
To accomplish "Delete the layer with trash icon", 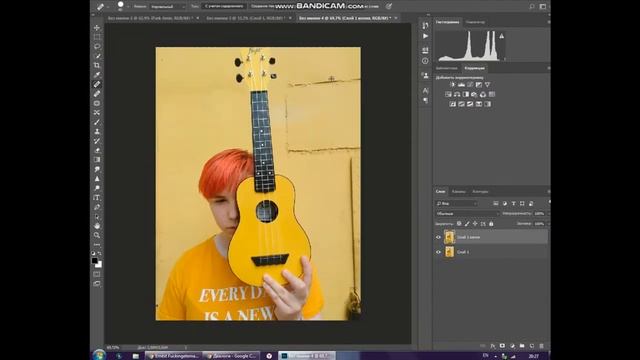I will (542, 346).
